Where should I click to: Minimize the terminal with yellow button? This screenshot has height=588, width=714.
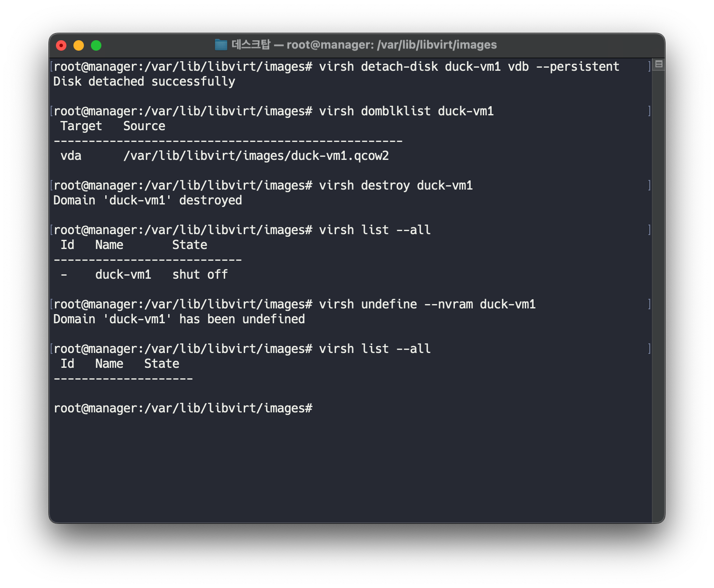(x=79, y=45)
